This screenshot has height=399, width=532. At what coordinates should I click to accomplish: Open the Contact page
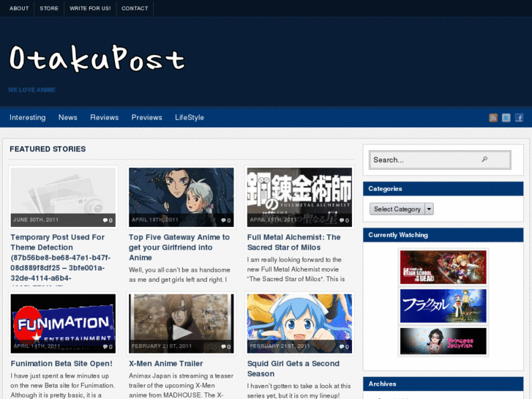(x=135, y=8)
